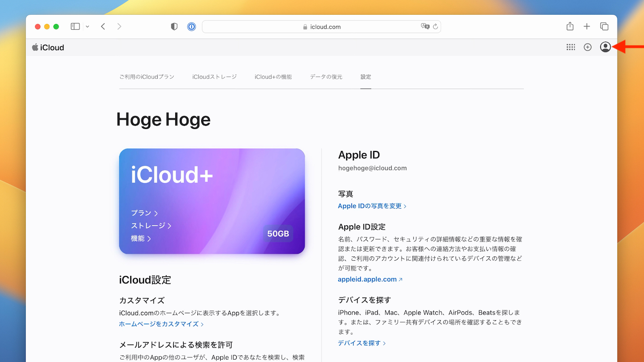
Task: Click the ホームページをカスタマイズ link
Action: (x=159, y=324)
